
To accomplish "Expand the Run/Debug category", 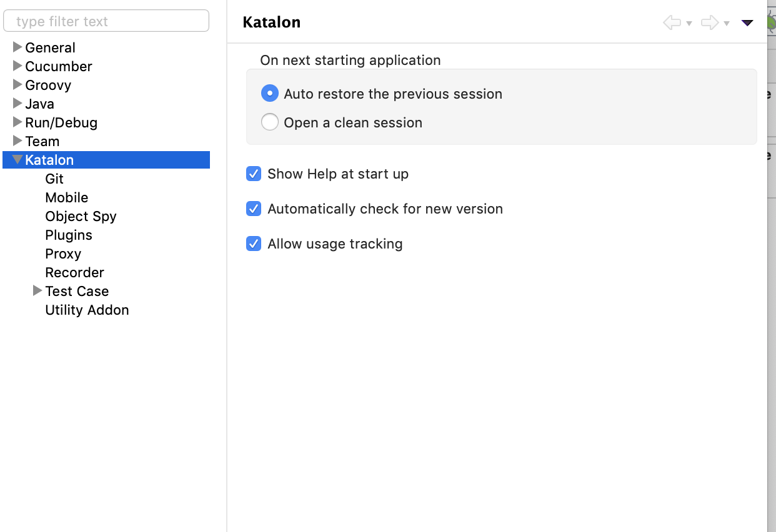I will click(x=17, y=122).
